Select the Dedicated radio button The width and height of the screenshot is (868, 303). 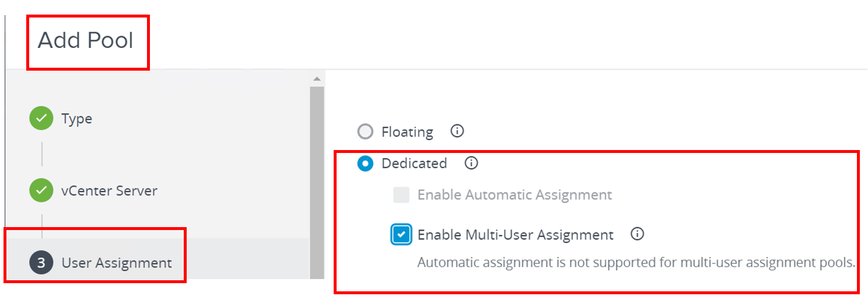pos(365,163)
